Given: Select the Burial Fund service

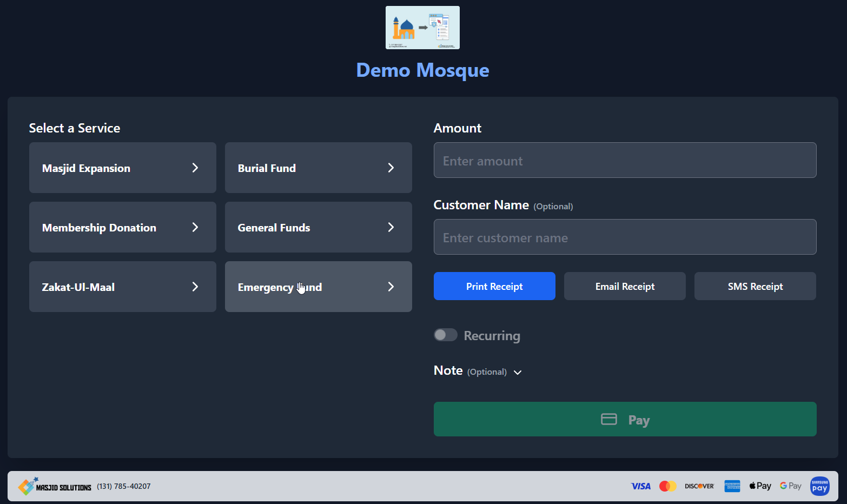Looking at the screenshot, I should (319, 168).
